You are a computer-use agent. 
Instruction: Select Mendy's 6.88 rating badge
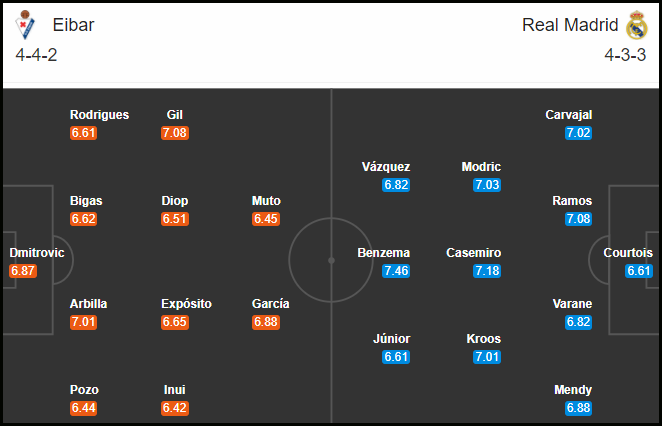[578, 408]
